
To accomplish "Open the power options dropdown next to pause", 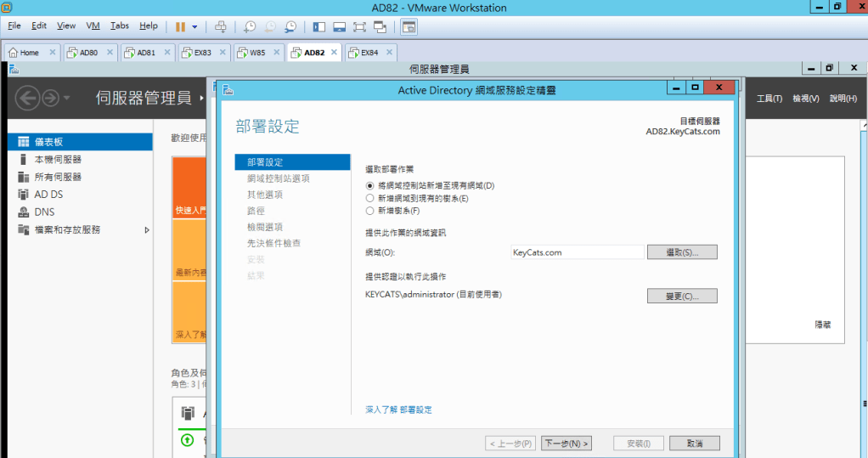I will (194, 26).
